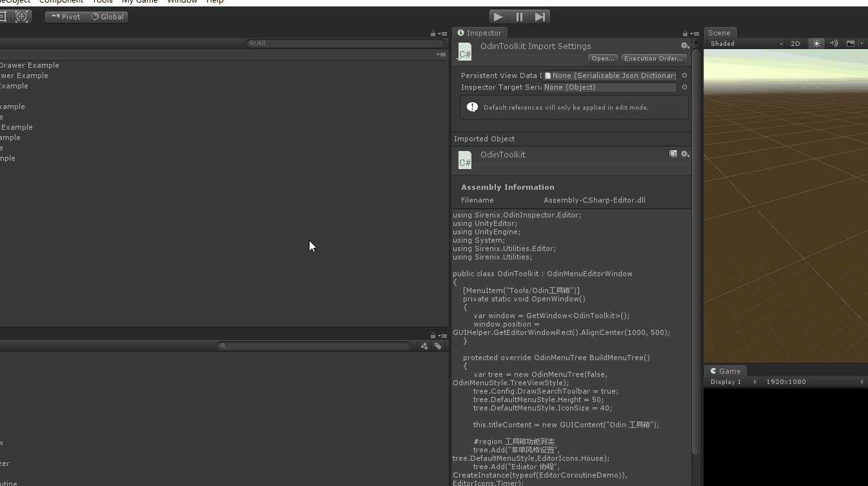Viewport: 868px width, 486px height.
Task: Open the 1920x1080 resolution dropdown
Action: 814,381
